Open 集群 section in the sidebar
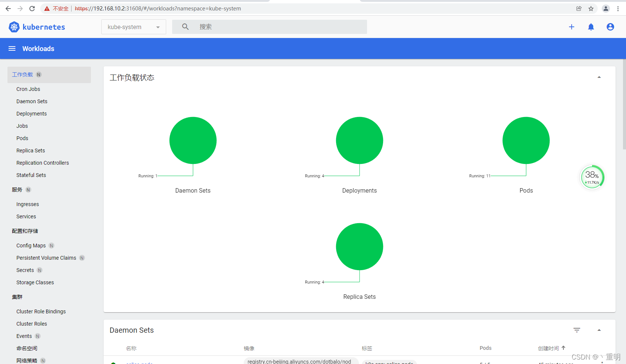 click(17, 297)
